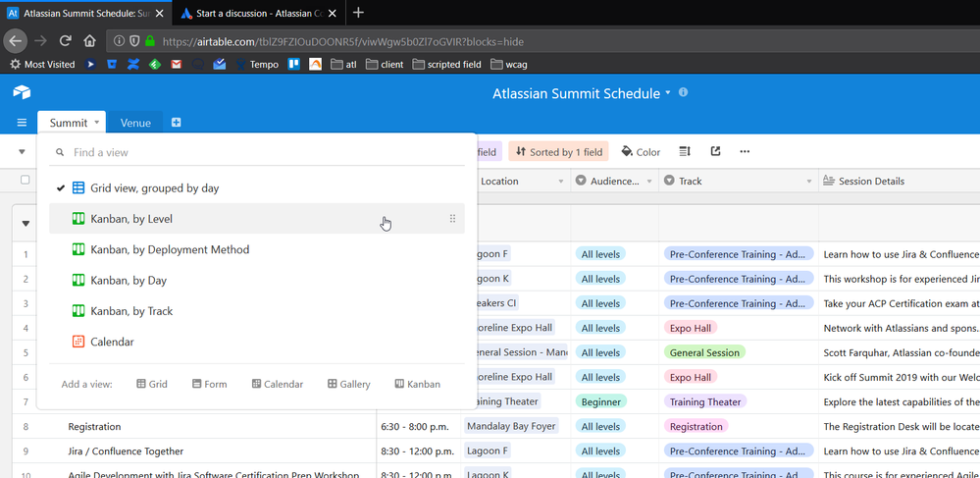
Task: Open the Most Visited bookmarks
Action: pyautogui.click(x=42, y=64)
